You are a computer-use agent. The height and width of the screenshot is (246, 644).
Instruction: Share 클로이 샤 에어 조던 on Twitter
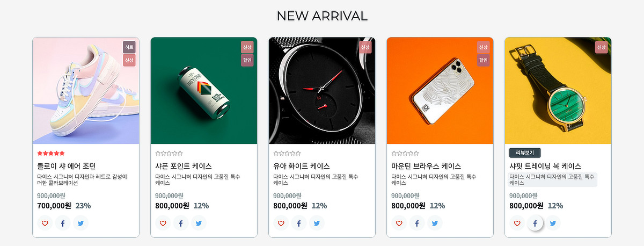(x=80, y=223)
